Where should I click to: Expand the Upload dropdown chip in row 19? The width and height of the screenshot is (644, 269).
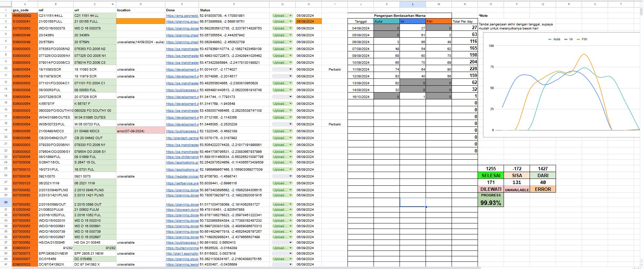(x=282, y=131)
